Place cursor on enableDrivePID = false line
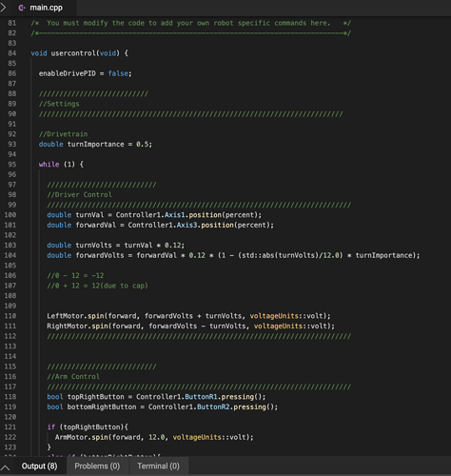This screenshot has height=476, width=451. pyautogui.click(x=85, y=73)
